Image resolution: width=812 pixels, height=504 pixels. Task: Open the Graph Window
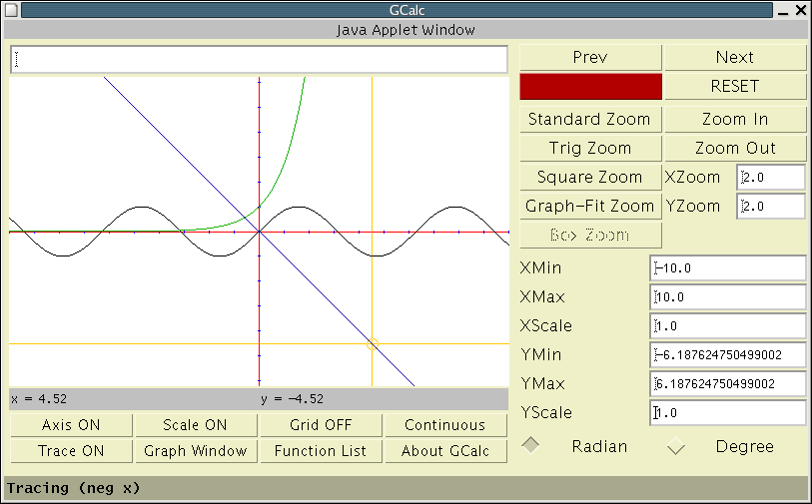[195, 451]
